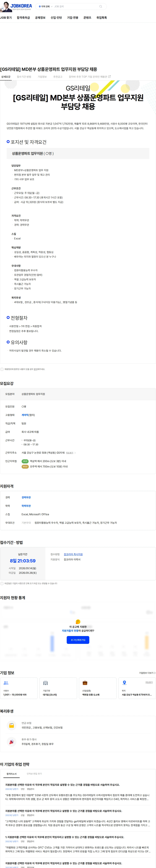The width and height of the screenshot is (156, 868).
Task: Open the 합격자소서 entry starting with 고객만족은 나의 원동력
Action: click(78, 818)
